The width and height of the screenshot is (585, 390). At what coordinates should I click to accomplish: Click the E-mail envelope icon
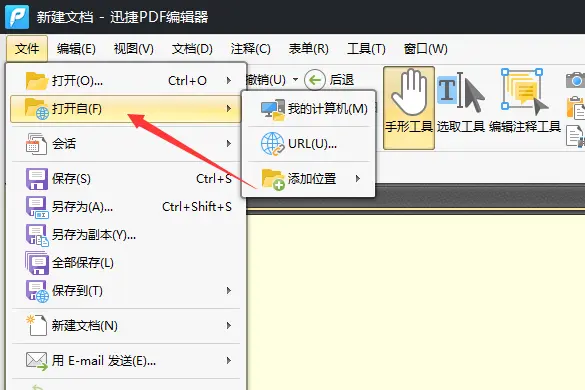coord(36,361)
